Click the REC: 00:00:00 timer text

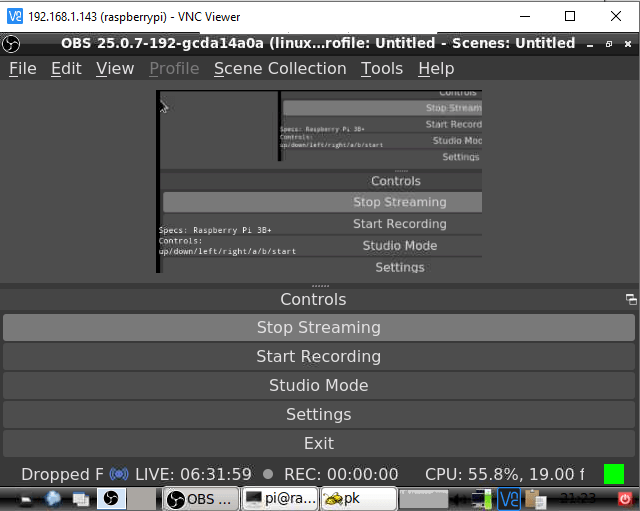[x=341, y=474]
